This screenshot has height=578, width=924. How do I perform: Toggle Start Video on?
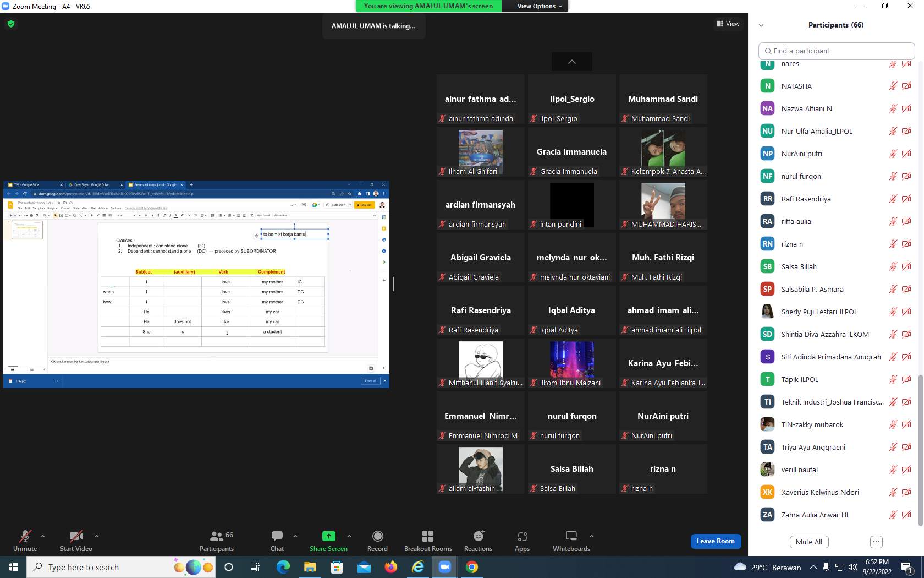76,541
